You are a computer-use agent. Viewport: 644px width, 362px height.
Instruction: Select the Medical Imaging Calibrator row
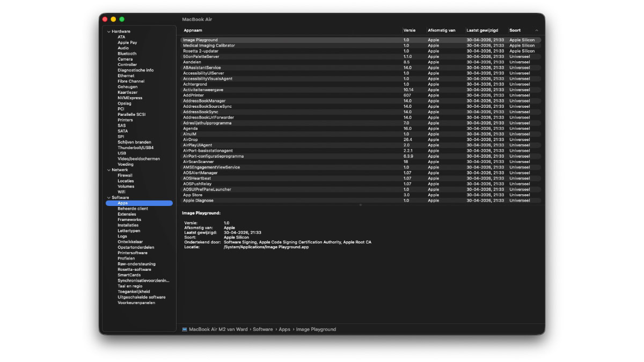(x=361, y=46)
